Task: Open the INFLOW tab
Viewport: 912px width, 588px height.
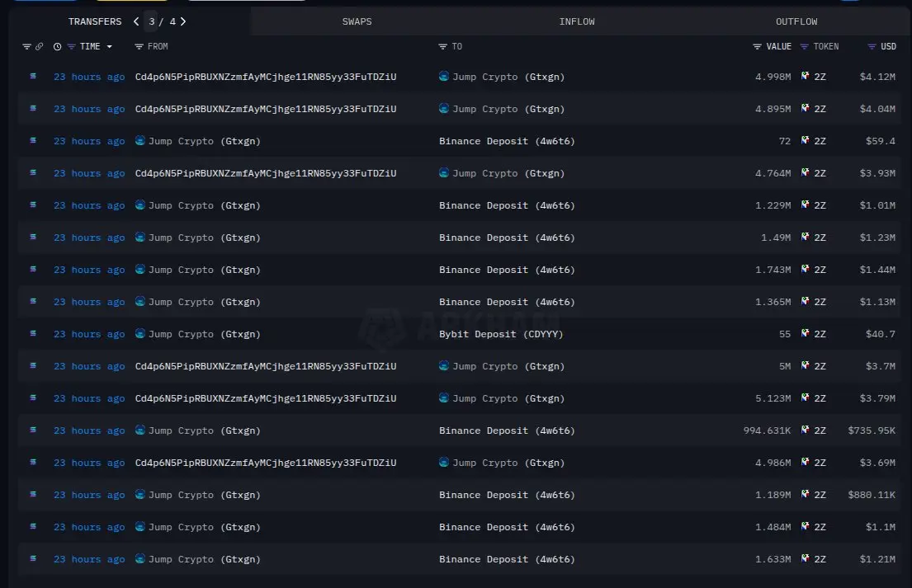Action: pyautogui.click(x=576, y=21)
